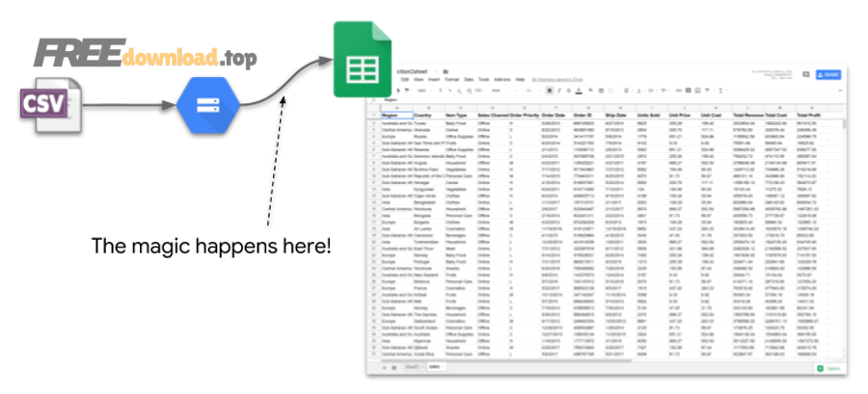This screenshot has height=394, width=868.
Task: Open the move-to-folder icon beside the title
Action: pos(446,72)
